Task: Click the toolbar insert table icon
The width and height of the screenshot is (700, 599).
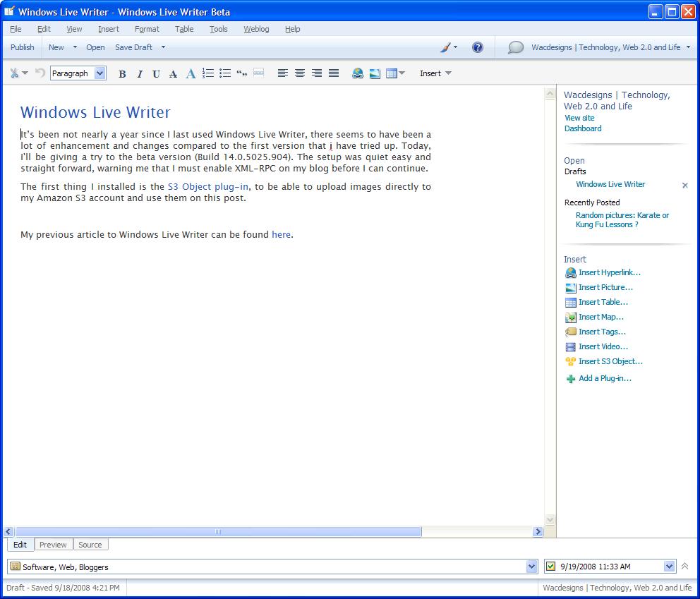Action: [392, 73]
